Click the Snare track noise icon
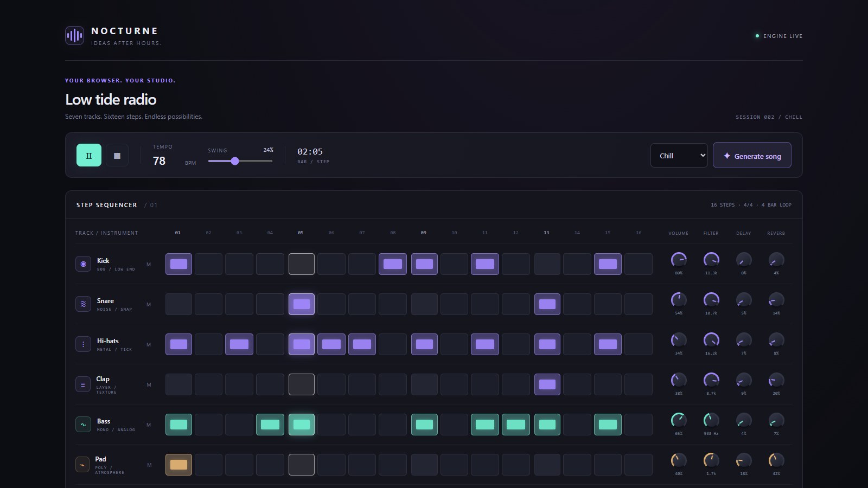 coord(83,304)
